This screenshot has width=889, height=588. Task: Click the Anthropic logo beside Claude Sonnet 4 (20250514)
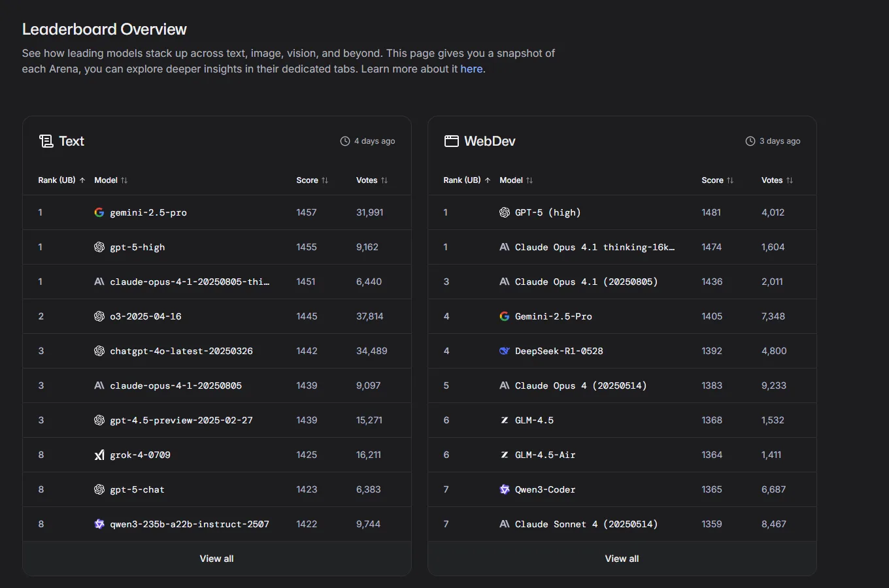(505, 524)
